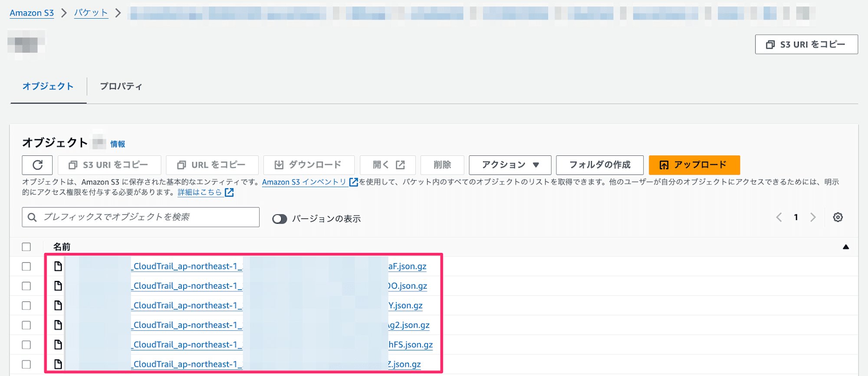Go to next page arrow
This screenshot has width=868, height=376.
click(813, 217)
